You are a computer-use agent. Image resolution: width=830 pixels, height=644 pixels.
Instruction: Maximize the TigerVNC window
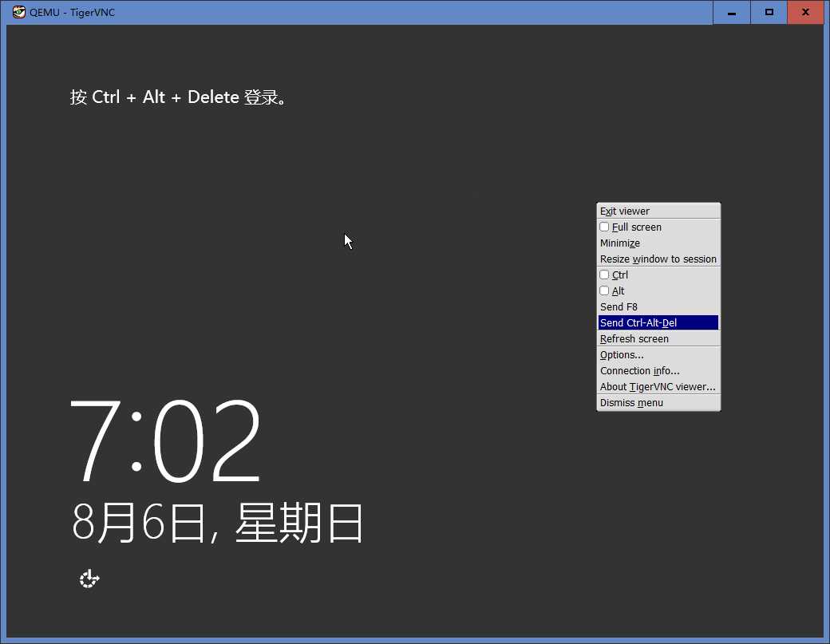point(769,12)
